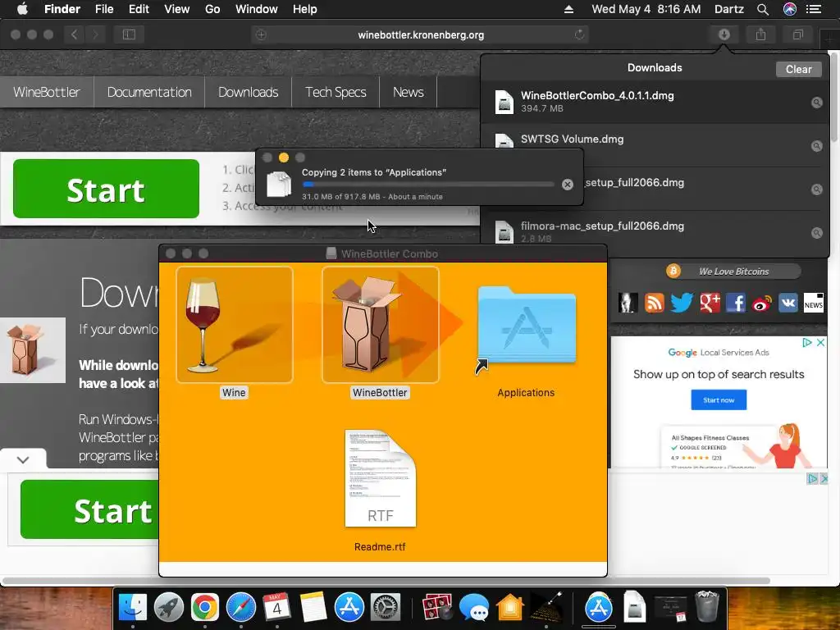Image resolution: width=840 pixels, height=630 pixels.
Task: Click the horizontal page scrollbar
Action: pos(387,581)
